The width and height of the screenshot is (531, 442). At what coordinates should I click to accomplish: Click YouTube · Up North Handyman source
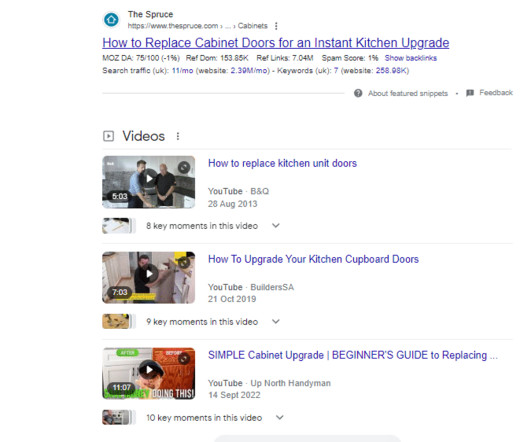point(269,383)
